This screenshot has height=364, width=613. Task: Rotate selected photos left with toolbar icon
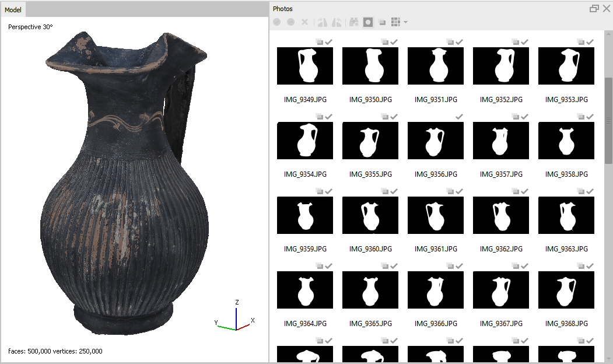[x=323, y=22]
